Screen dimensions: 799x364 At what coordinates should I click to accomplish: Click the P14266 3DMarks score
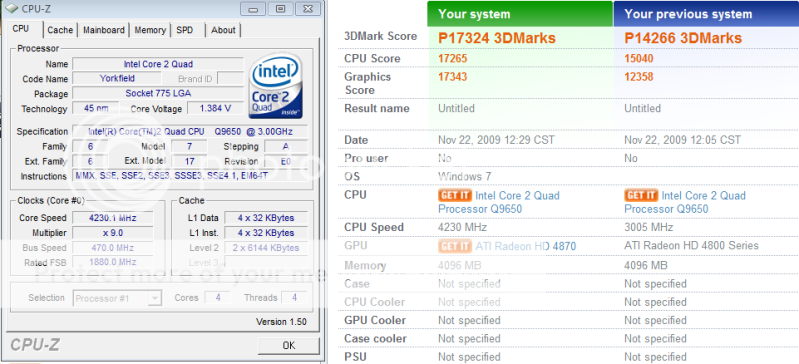tap(683, 38)
